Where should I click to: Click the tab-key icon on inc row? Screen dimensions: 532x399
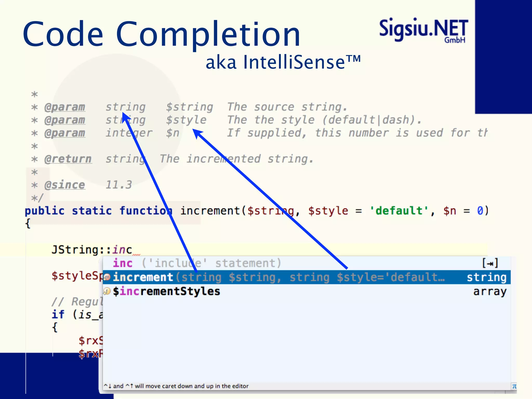pos(490,263)
